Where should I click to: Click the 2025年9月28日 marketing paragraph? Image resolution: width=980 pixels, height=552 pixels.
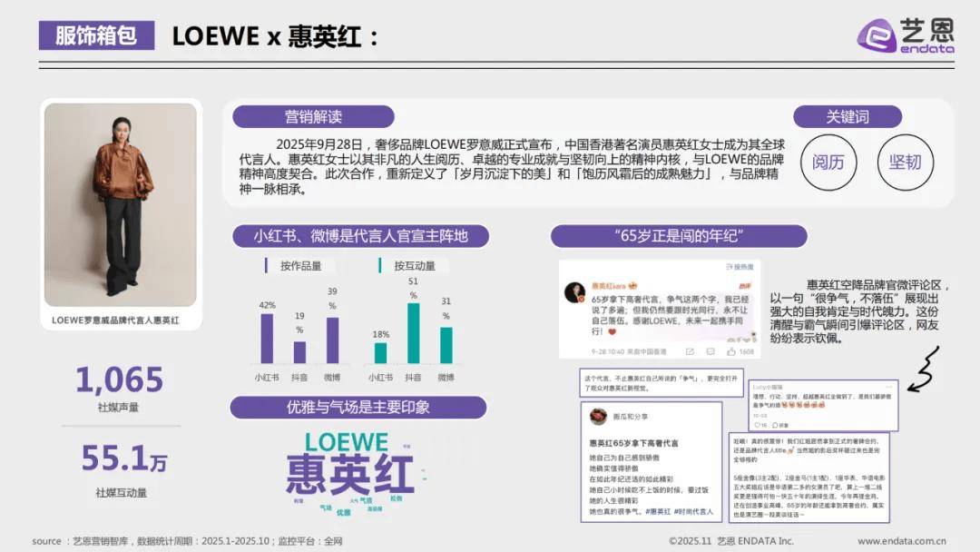click(x=511, y=167)
